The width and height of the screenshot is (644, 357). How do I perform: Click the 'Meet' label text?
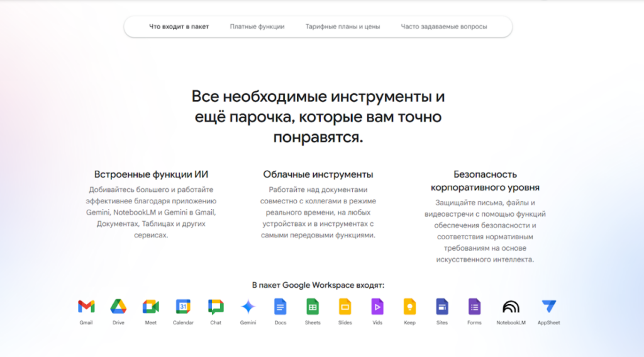(151, 323)
